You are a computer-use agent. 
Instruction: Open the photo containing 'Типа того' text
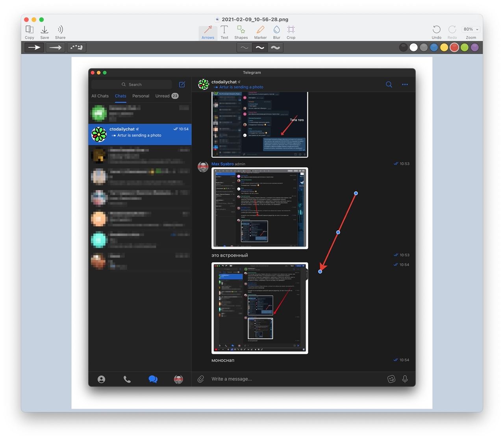(x=260, y=125)
